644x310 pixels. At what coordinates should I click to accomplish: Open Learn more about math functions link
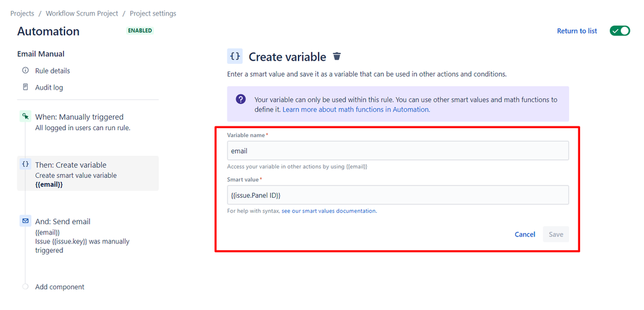356,110
